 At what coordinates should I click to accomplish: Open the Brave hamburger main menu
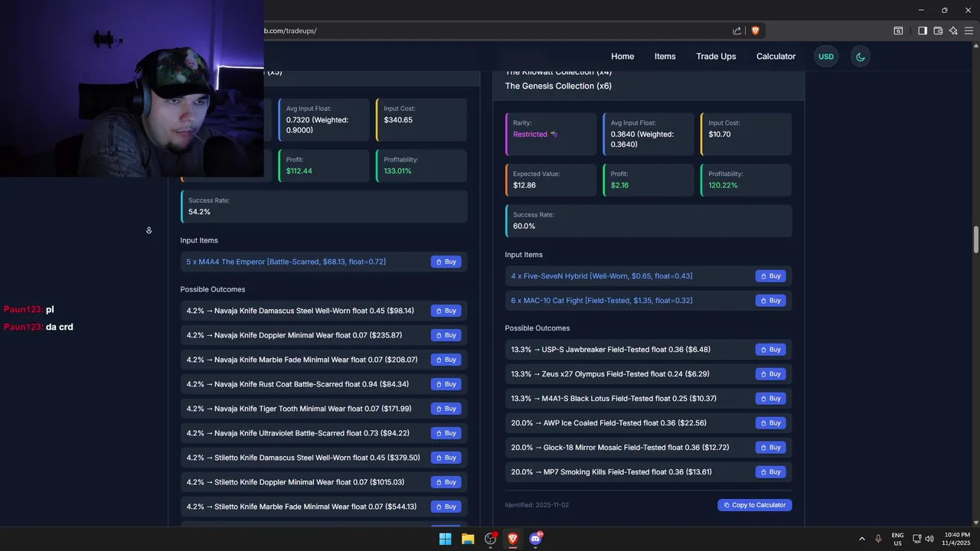pos(969,31)
